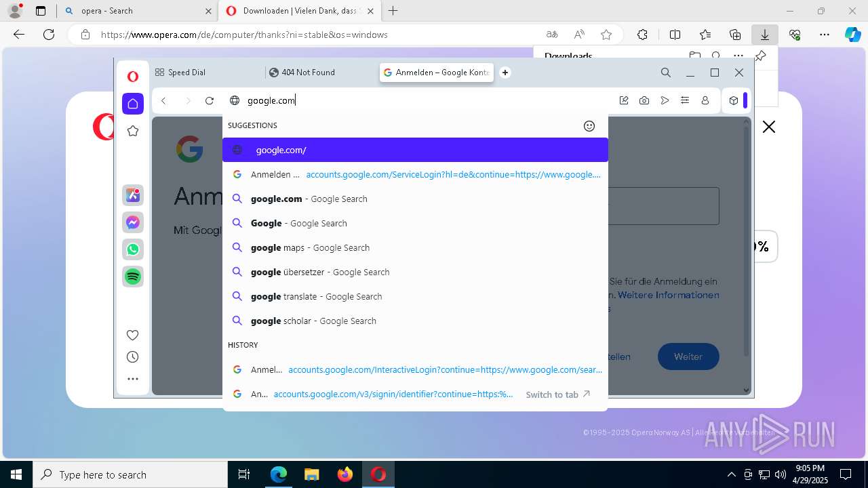Pick 'google maps' search suggestion
This screenshot has width=868, height=488.
pyautogui.click(x=415, y=247)
